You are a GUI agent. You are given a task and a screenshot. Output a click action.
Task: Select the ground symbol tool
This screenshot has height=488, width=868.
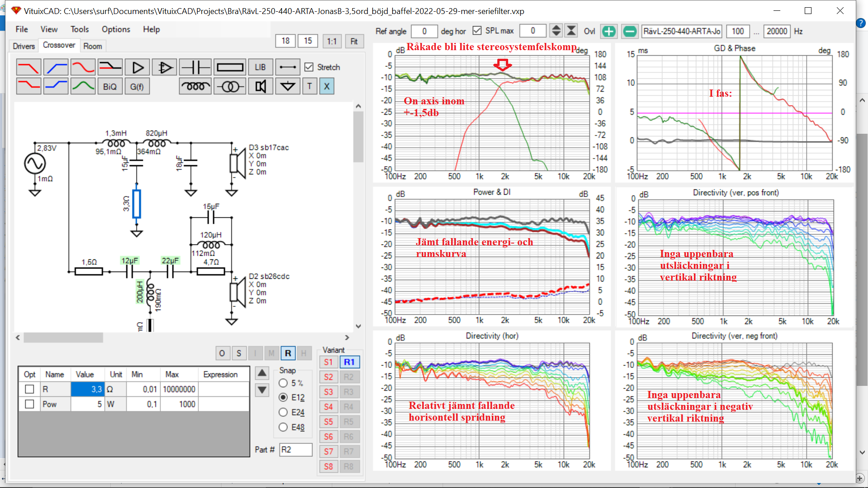point(288,86)
